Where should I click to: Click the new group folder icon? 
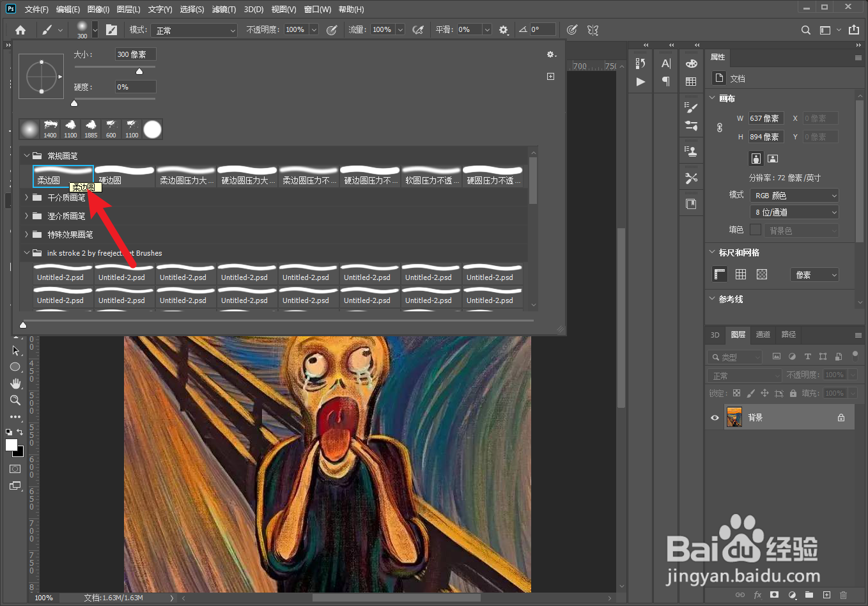coord(809,594)
